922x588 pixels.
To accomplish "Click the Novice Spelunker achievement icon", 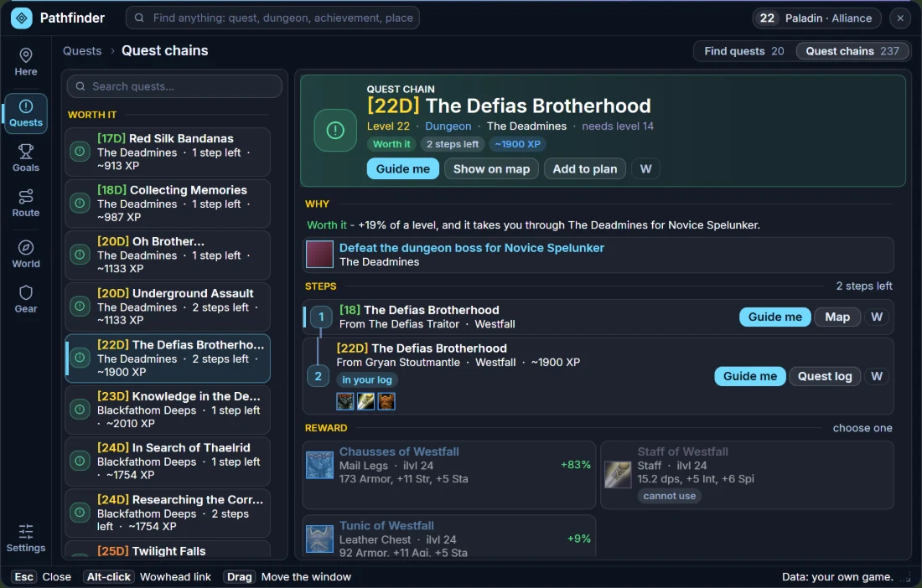I will tap(320, 255).
